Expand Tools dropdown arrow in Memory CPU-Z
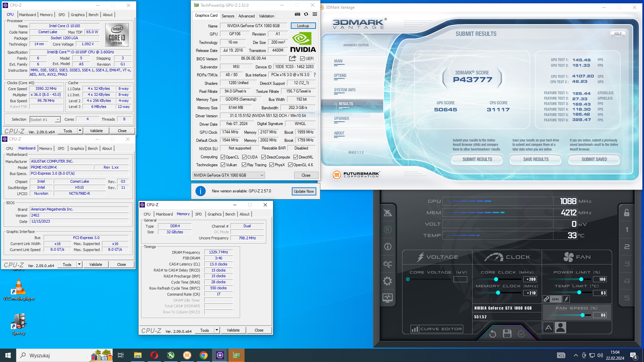 pos(217,330)
